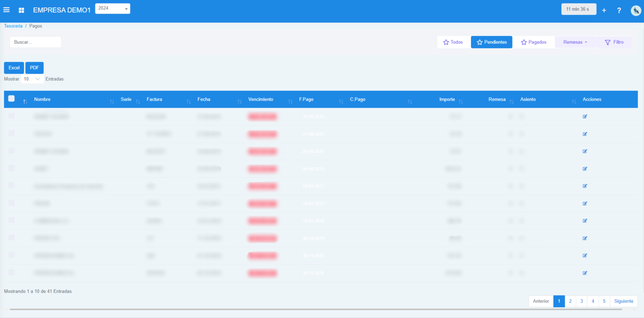
Task: Expand the Remesas dropdown
Action: 575,42
